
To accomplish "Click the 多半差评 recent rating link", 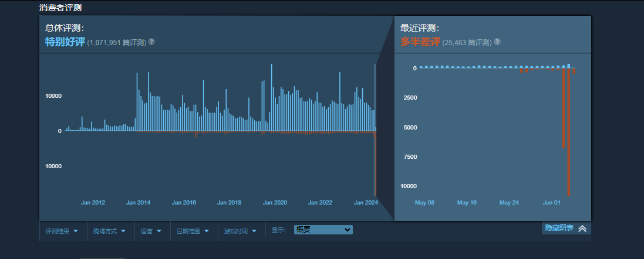I will click(420, 42).
